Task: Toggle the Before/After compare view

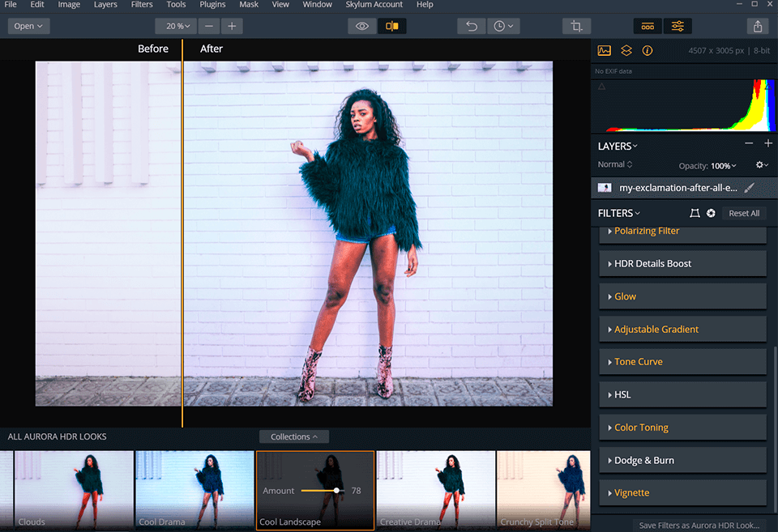Action: pyautogui.click(x=392, y=26)
